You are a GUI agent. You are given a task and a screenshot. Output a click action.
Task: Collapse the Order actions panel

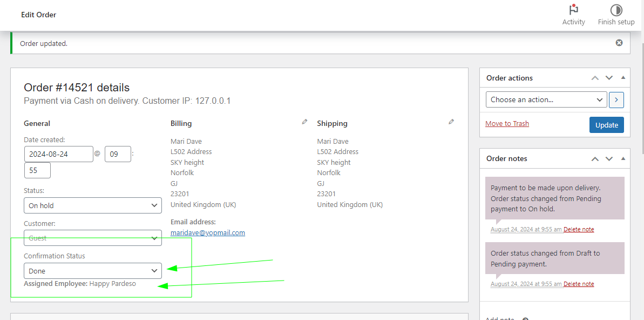(x=622, y=77)
